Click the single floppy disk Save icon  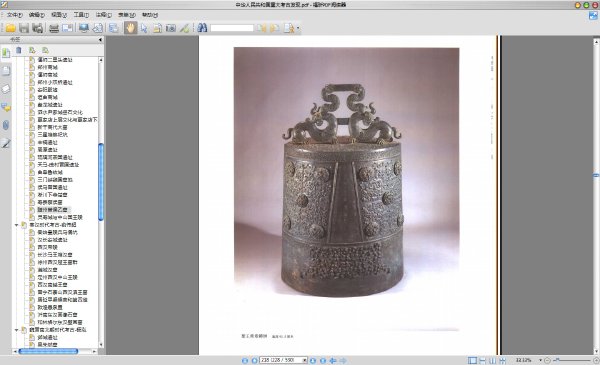(x=24, y=28)
